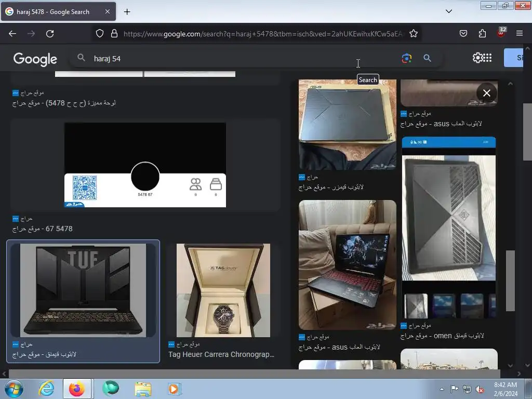Viewport: 532px width, 399px height.
Task: Open the Firefox application menu
Action: 520,34
